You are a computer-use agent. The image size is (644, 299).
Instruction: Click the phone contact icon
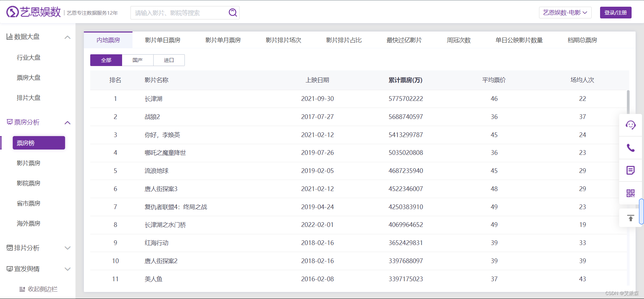click(x=630, y=148)
